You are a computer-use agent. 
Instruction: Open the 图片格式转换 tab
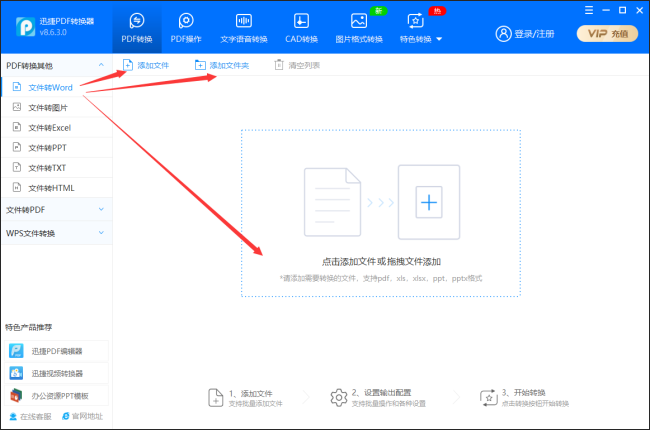pyautogui.click(x=359, y=28)
